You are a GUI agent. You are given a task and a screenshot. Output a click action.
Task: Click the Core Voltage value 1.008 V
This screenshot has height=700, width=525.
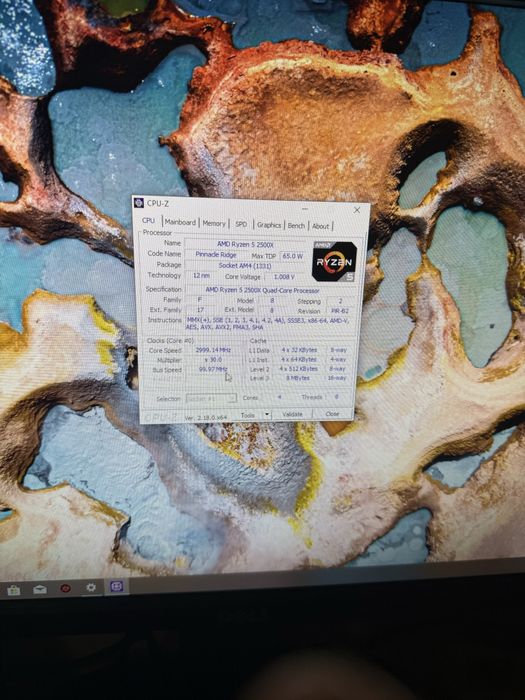[284, 277]
